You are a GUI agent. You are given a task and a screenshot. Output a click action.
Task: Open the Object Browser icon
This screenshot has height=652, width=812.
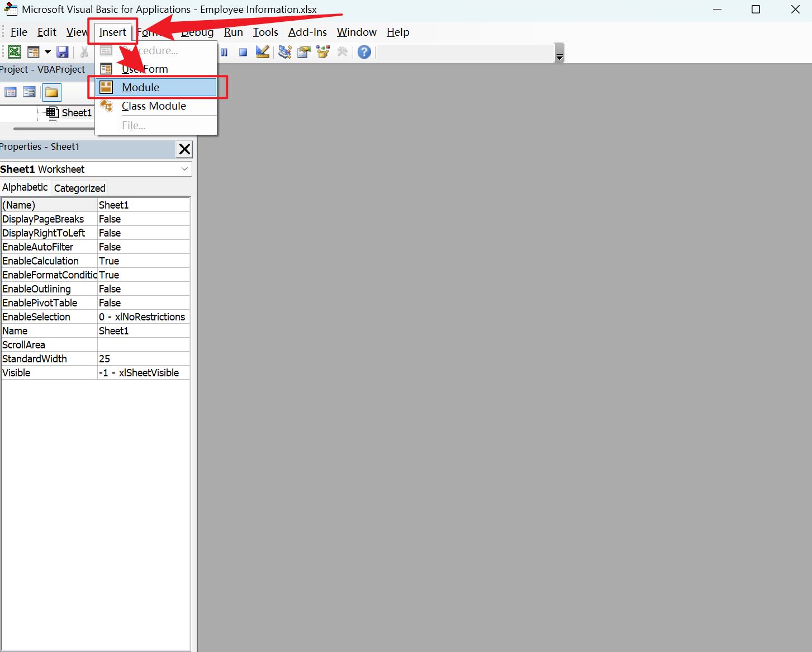[x=323, y=52]
